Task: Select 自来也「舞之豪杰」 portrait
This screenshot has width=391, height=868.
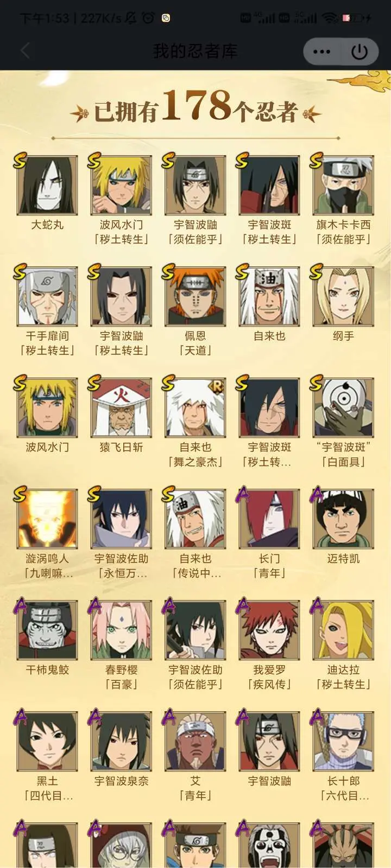Action: [195, 408]
